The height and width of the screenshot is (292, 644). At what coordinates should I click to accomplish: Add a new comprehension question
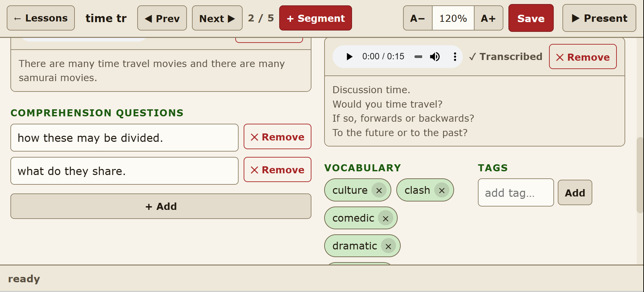pyautogui.click(x=161, y=206)
